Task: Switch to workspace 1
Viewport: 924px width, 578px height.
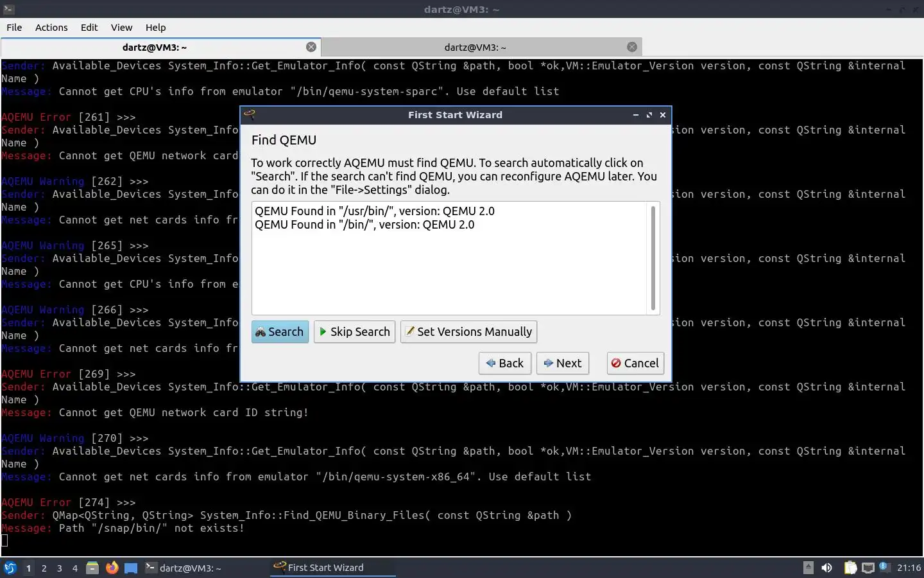Action: [x=28, y=568]
